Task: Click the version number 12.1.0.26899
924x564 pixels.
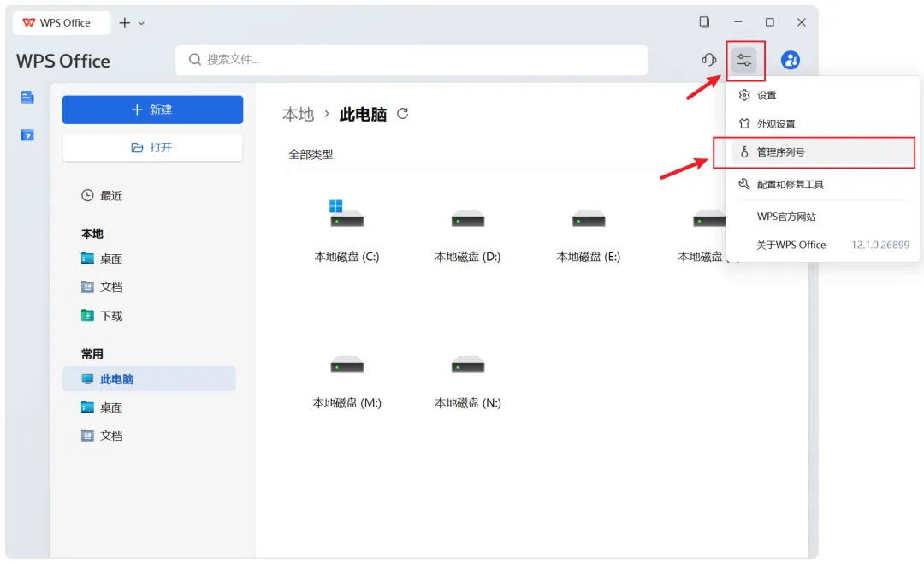Action: (x=880, y=245)
